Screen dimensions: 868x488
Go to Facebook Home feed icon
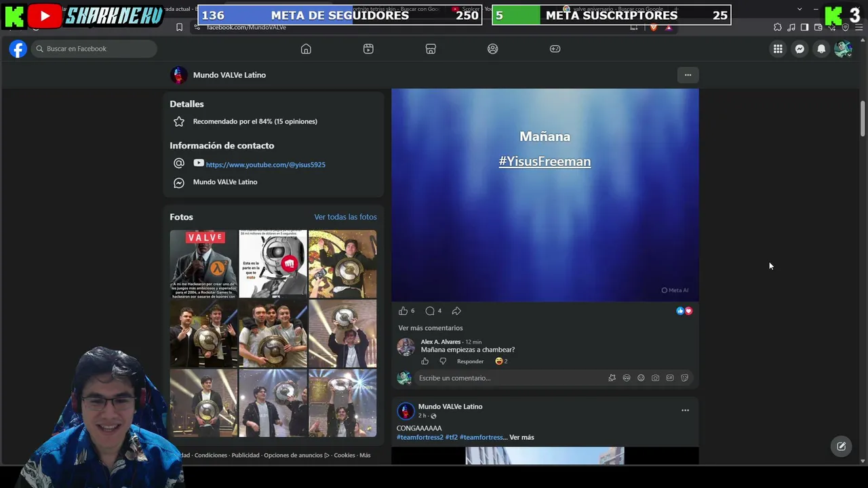tap(306, 49)
